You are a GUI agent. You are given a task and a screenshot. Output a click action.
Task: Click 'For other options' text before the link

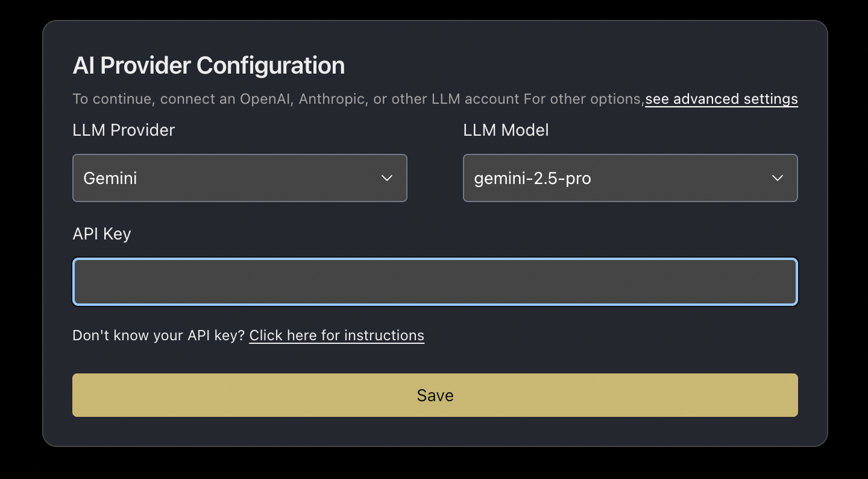click(x=583, y=99)
